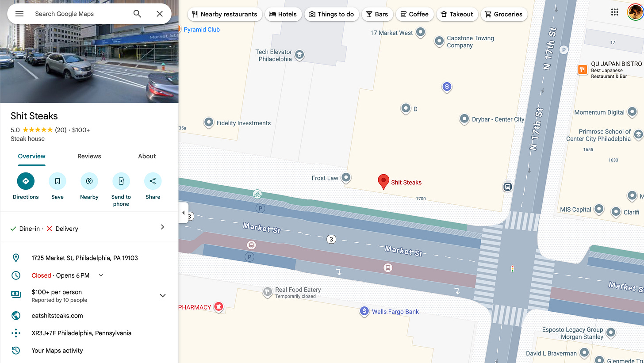Click the red pharmacy marker icon

pos(218,306)
